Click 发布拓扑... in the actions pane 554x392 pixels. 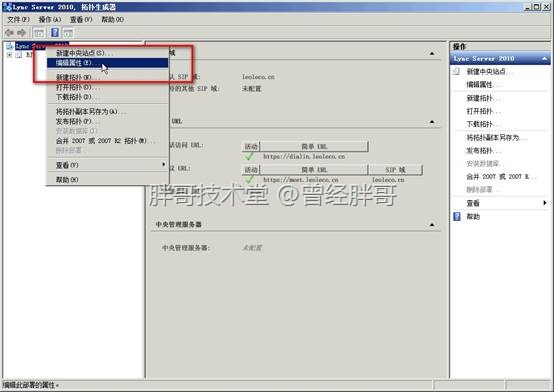coord(483,151)
